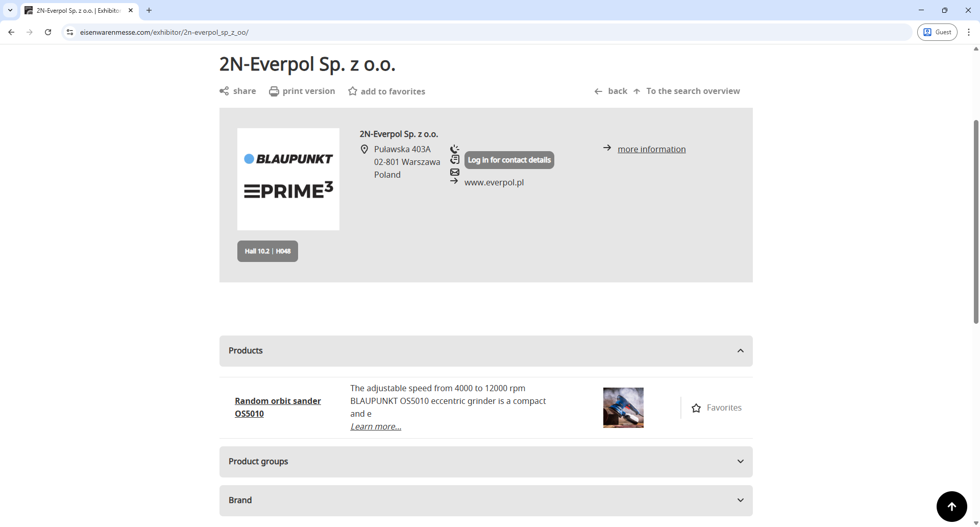This screenshot has height=527, width=980.
Task: Click the scroll-to-top arrow button
Action: pyautogui.click(x=952, y=506)
